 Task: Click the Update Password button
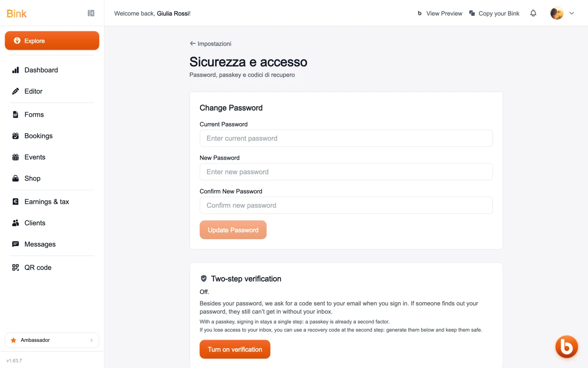[233, 230]
